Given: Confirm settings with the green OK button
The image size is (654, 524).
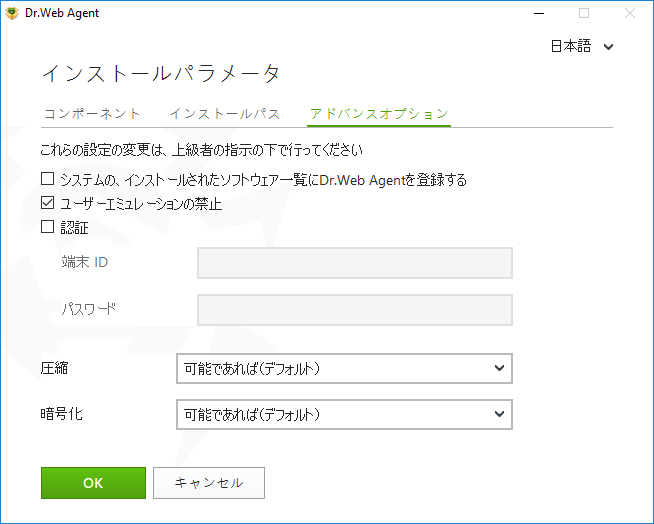Looking at the screenshot, I should tap(93, 483).
